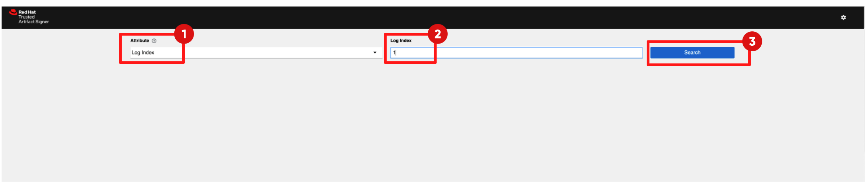Click the red circle badge numbered 2
The height and width of the screenshot is (187, 868).
click(x=437, y=34)
